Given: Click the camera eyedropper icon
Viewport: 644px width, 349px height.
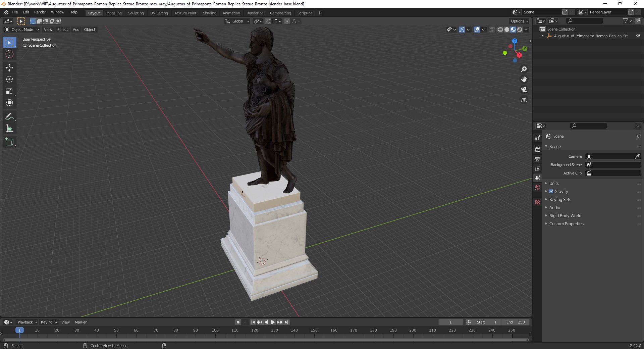Looking at the screenshot, I should point(637,156).
